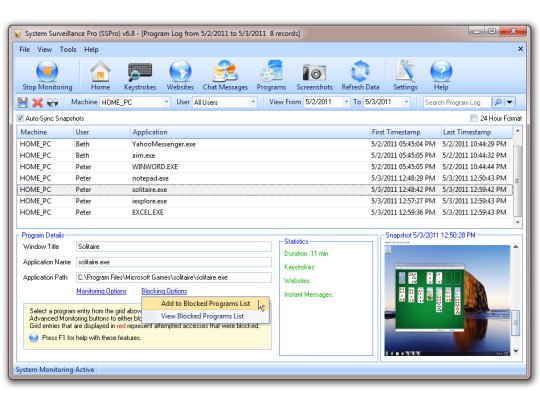Click the snapshot scroll down arrow
This screenshot has width=540, height=405.
516,351
